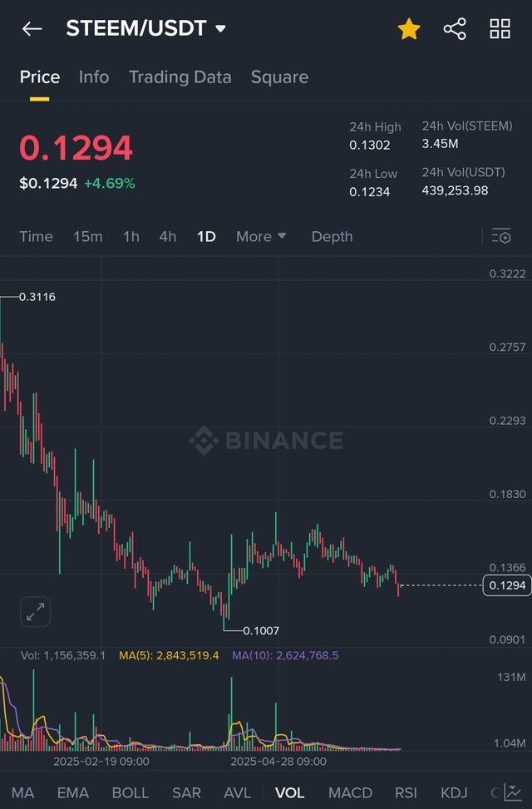Click the large red 0.1294 price
The height and width of the screenshot is (809, 532).
coord(76,147)
